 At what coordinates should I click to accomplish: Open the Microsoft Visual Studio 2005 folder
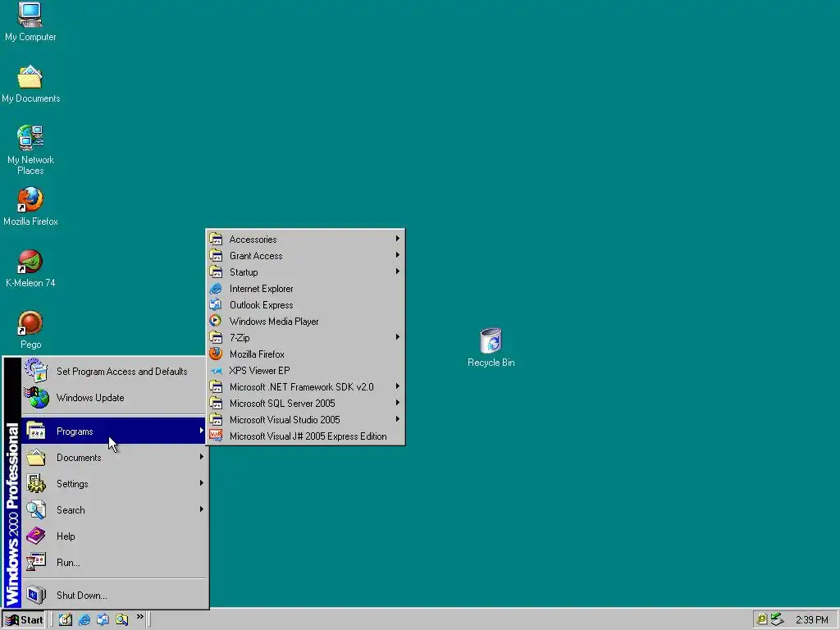coord(305,420)
